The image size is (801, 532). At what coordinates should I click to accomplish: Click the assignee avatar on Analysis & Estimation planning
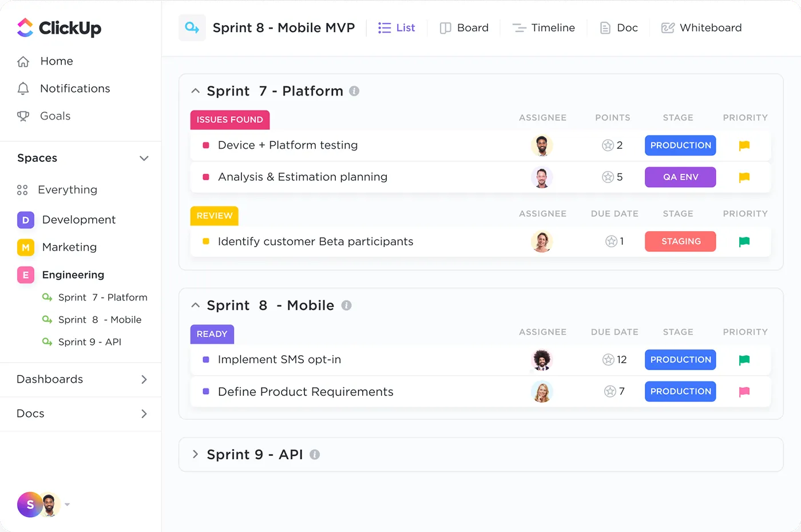[542, 177]
